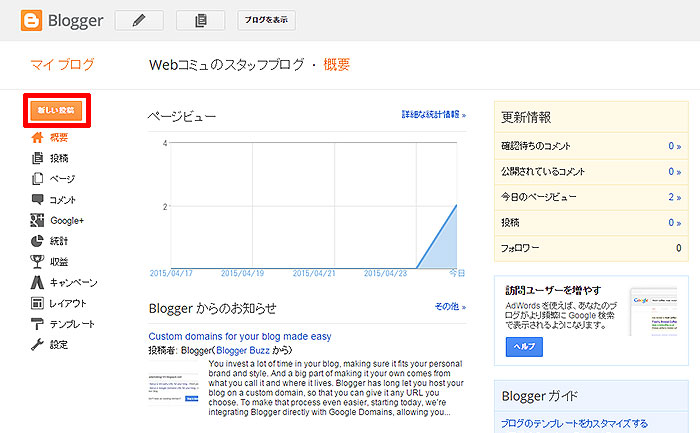Click the その他 link beside Blogger news
Viewport: 700px width, 433px height.
point(450,306)
